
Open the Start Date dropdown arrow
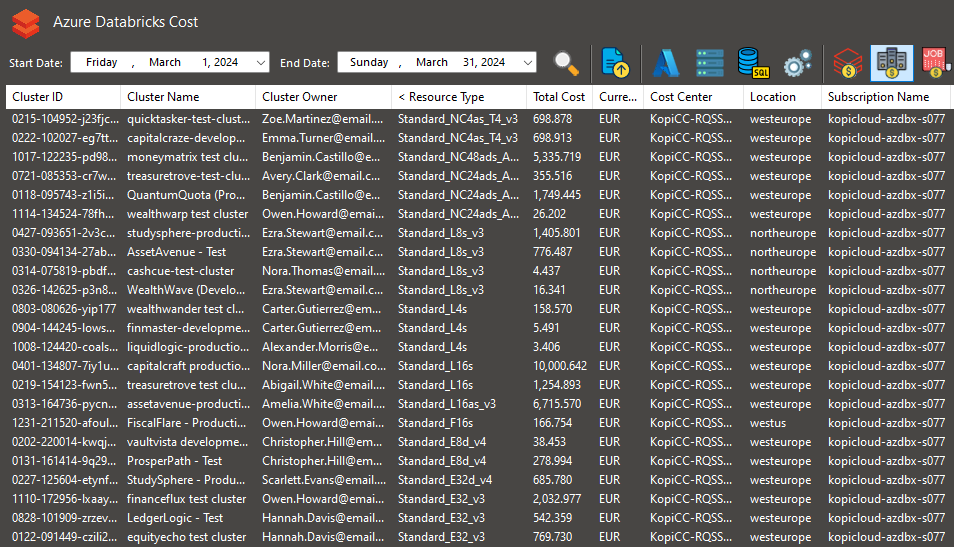click(x=260, y=63)
